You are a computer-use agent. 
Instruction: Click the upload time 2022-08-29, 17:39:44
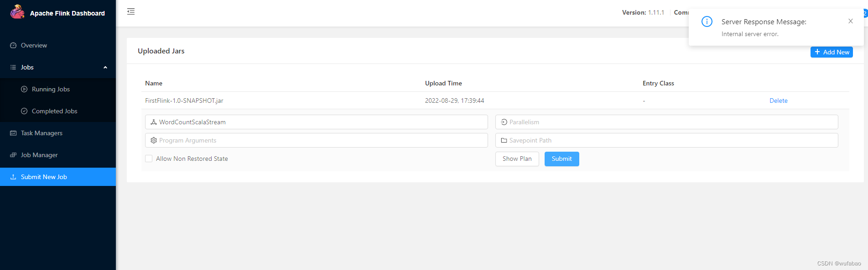[x=455, y=101]
